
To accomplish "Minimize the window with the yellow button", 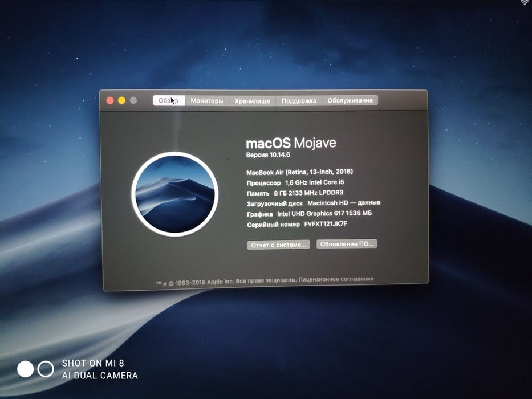I will click(x=121, y=100).
